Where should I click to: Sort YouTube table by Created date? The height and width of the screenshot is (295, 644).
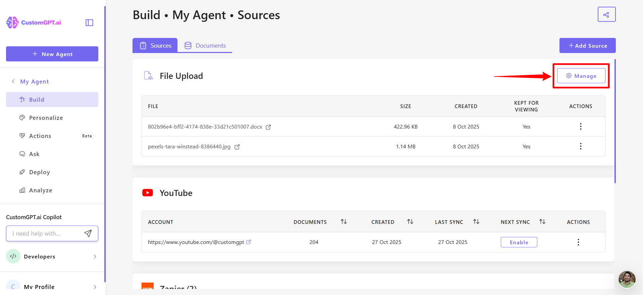coord(410,222)
